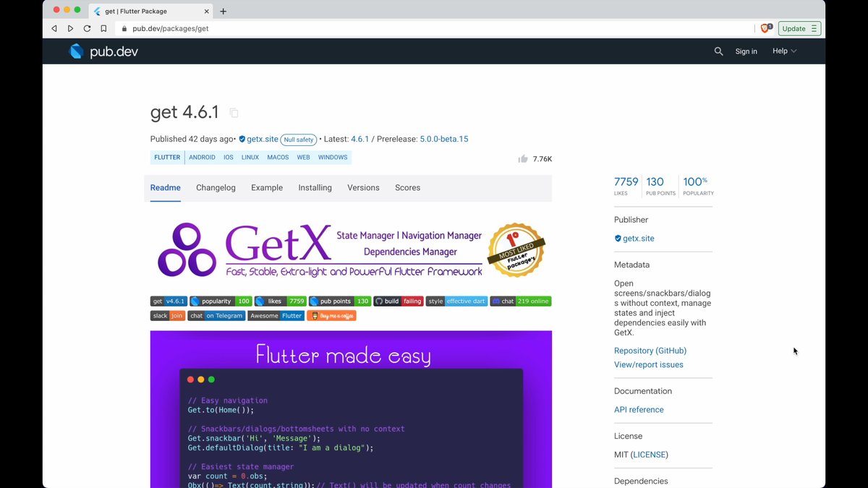Screen dimensions: 868x488
Task: Click the Null safety badge
Action: tap(298, 140)
